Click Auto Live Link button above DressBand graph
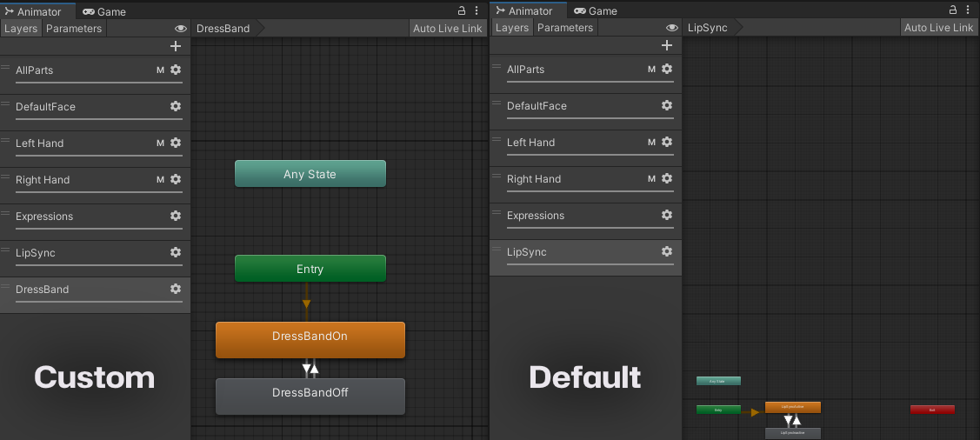The image size is (980, 440). [447, 29]
